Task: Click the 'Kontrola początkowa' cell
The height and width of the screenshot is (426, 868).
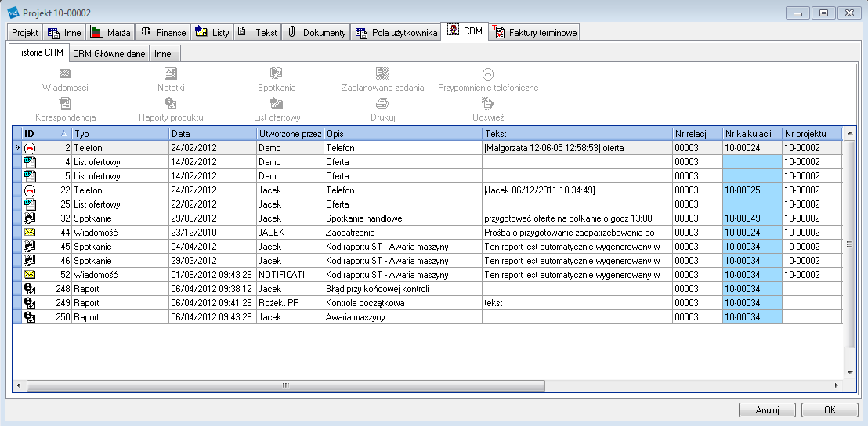Action: pos(403,302)
